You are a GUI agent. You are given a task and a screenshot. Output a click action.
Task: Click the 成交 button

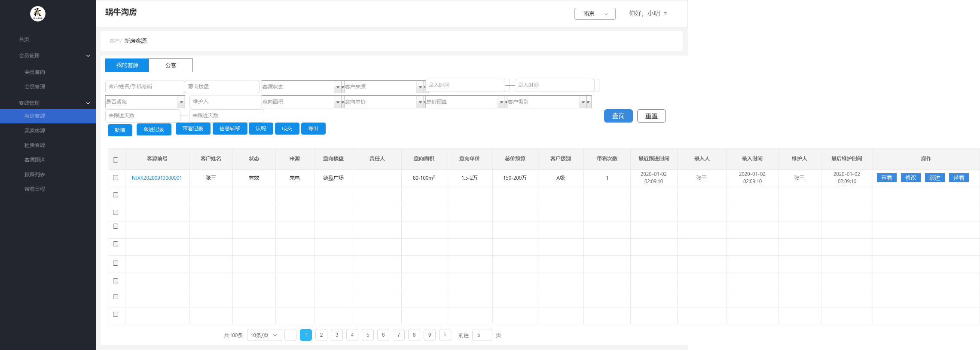tap(287, 129)
